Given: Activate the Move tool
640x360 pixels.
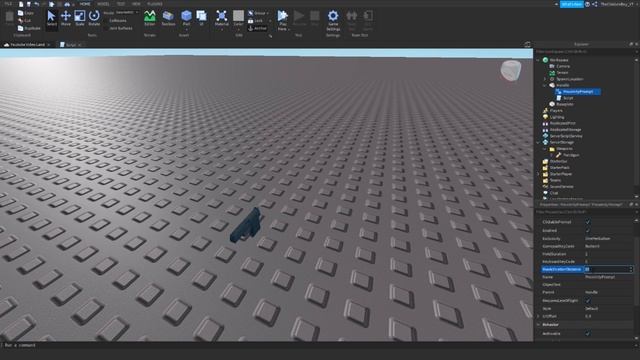Looking at the screenshot, I should click(66, 18).
